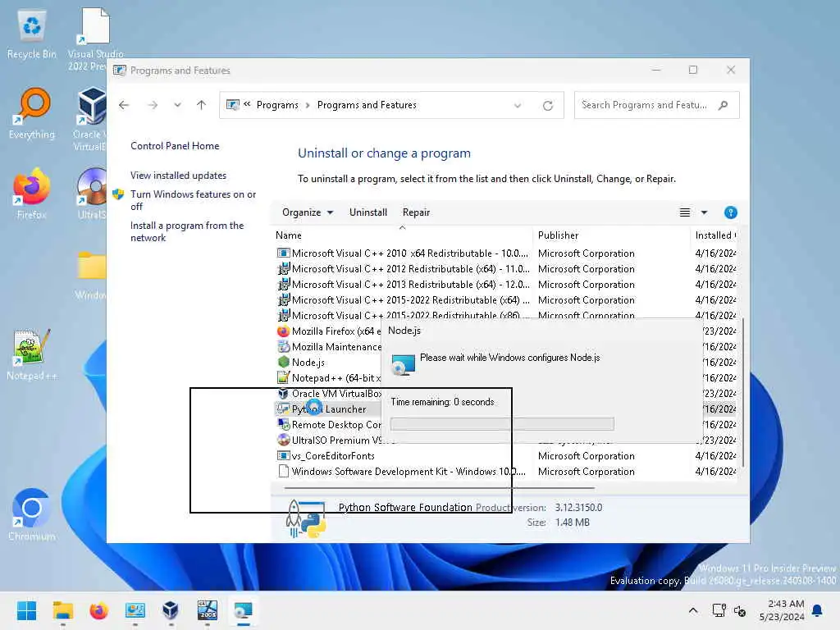Open Firefox from the taskbar
840x630 pixels.
[98, 610]
